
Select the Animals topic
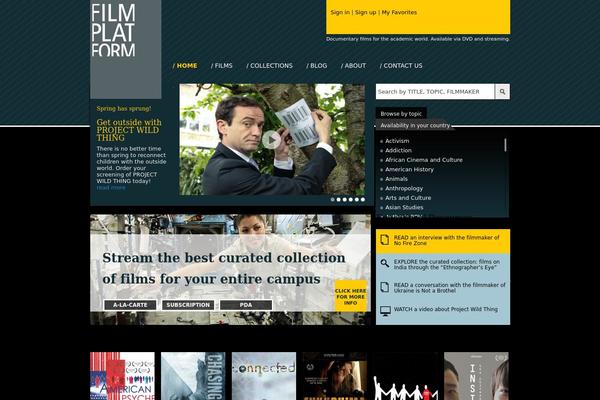pos(396,179)
